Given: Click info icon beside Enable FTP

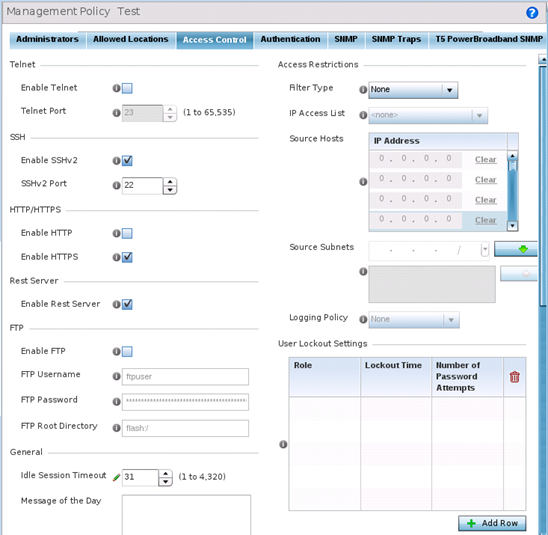Looking at the screenshot, I should coord(116,352).
